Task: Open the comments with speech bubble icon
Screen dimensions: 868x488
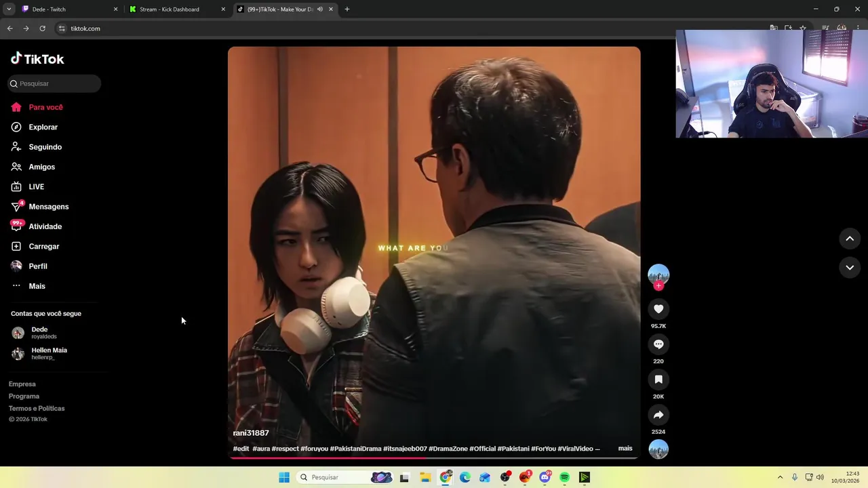Action: pyautogui.click(x=658, y=344)
